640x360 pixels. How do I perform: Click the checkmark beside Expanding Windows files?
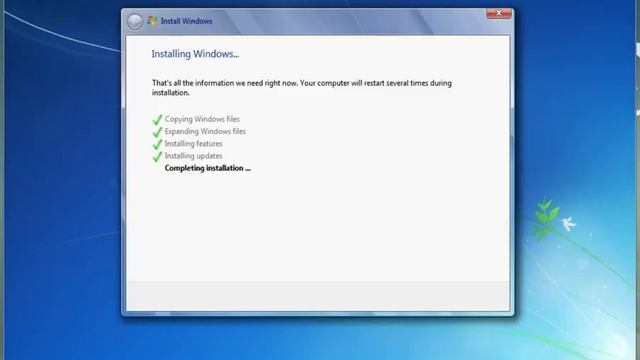(x=157, y=132)
